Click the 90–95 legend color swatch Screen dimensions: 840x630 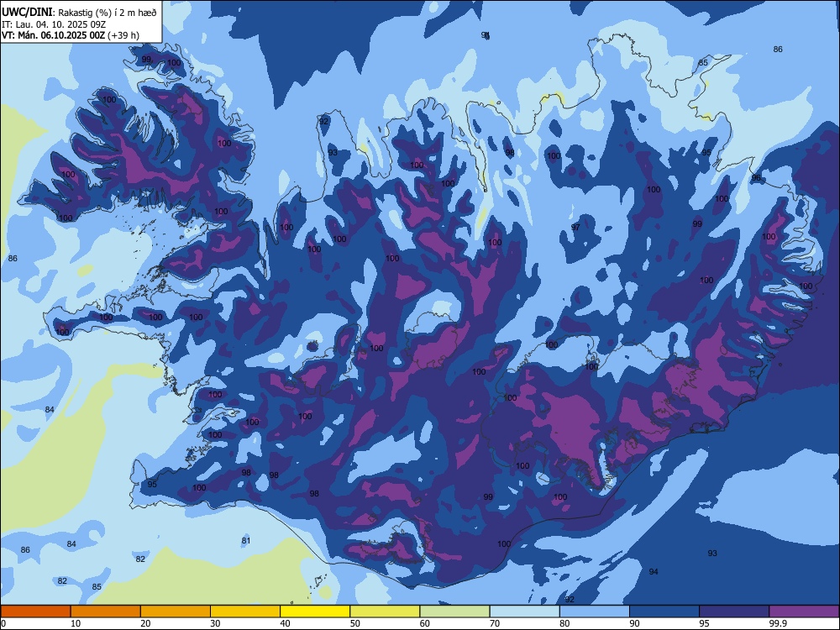[x=664, y=612]
